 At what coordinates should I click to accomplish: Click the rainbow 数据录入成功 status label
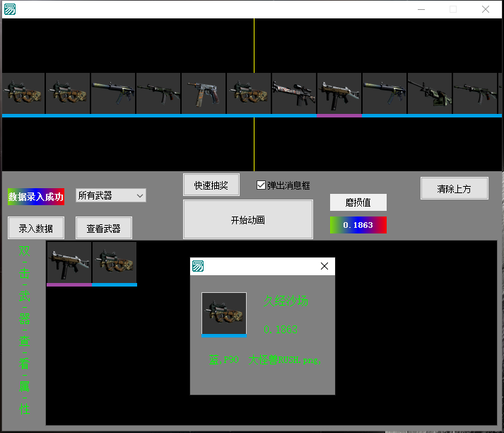click(36, 197)
